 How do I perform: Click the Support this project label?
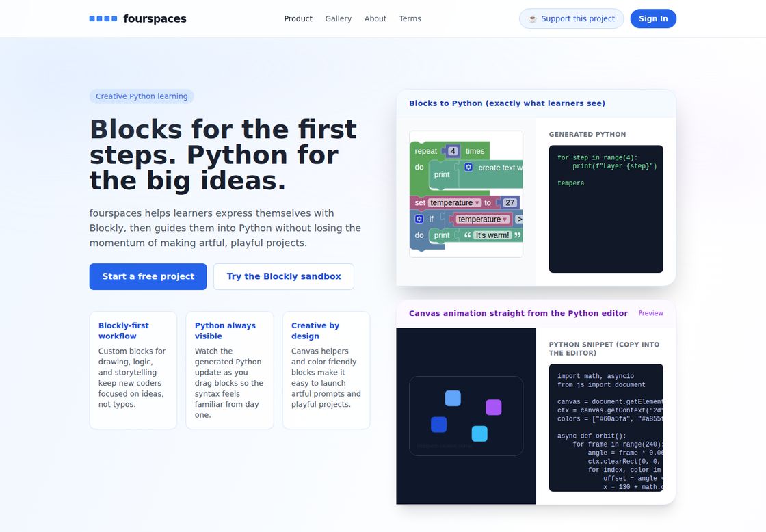[x=578, y=18]
